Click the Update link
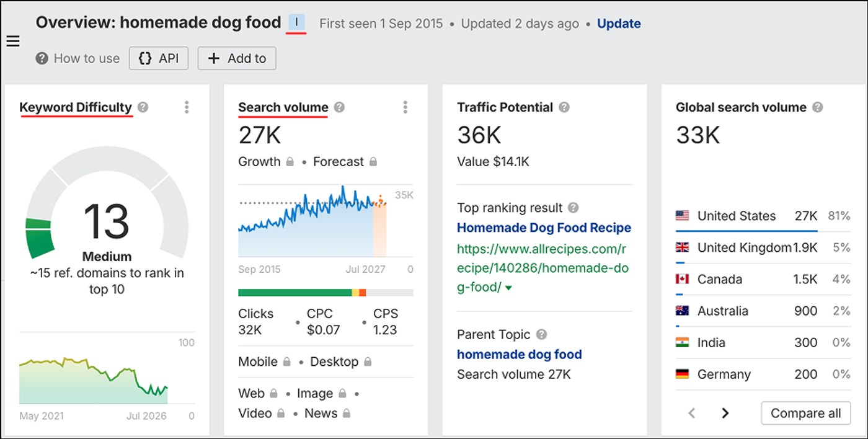 (619, 24)
